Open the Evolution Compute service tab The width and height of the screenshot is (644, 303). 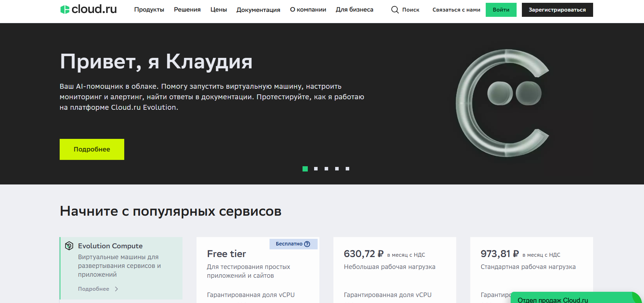[x=121, y=268]
